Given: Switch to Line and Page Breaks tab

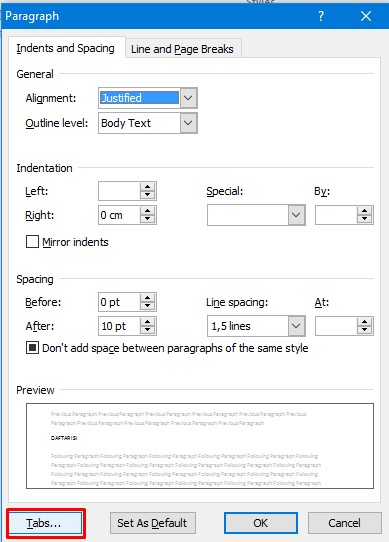Looking at the screenshot, I should tap(182, 49).
